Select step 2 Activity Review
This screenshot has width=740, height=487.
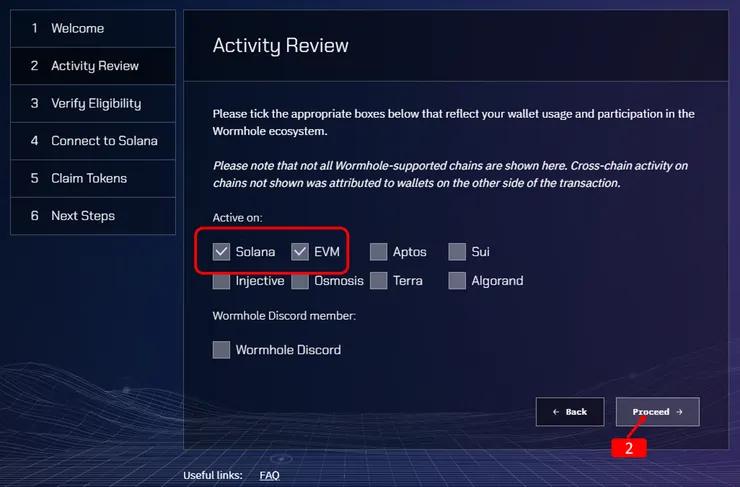tap(93, 66)
